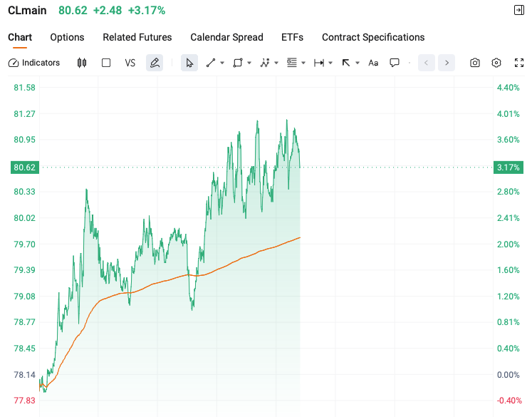532x417 pixels.
Task: Click the 1.20% percent axis label
Action: 508,297
